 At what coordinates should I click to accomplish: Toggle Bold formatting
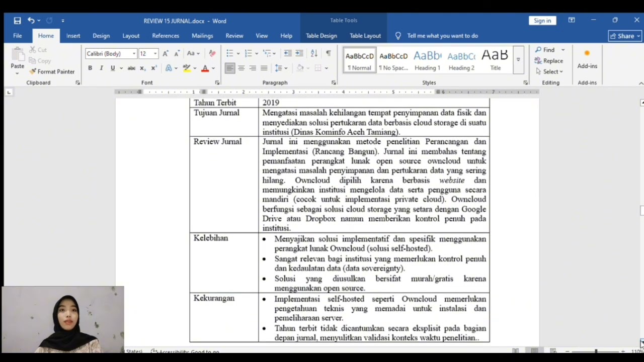click(90, 68)
